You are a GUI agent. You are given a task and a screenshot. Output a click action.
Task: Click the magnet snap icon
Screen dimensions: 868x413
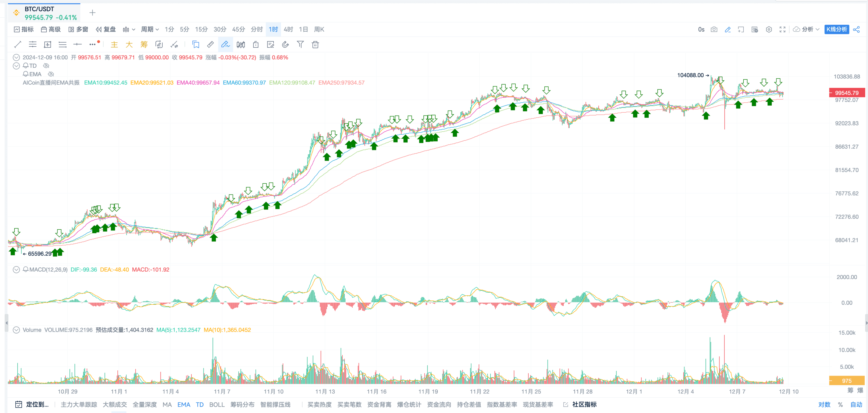coord(285,45)
